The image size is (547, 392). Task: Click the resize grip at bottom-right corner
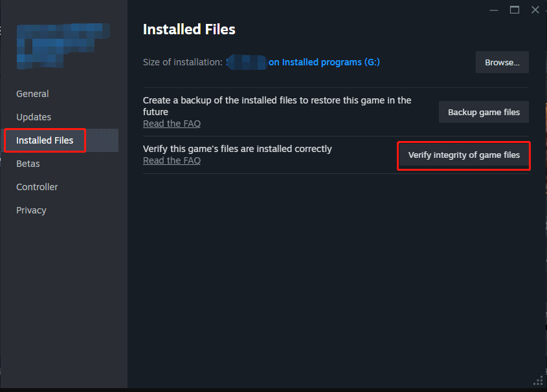tap(539, 380)
